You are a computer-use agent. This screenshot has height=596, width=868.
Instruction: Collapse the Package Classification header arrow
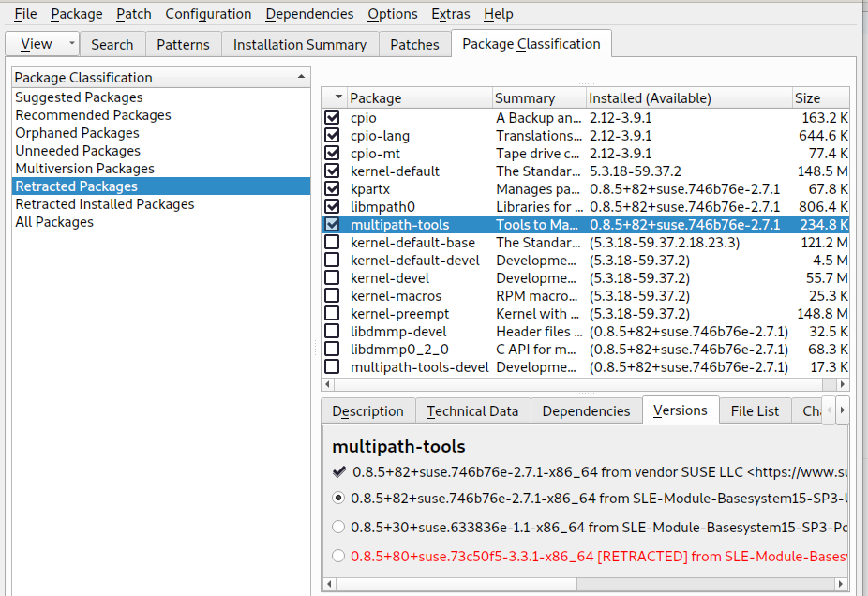click(x=300, y=77)
